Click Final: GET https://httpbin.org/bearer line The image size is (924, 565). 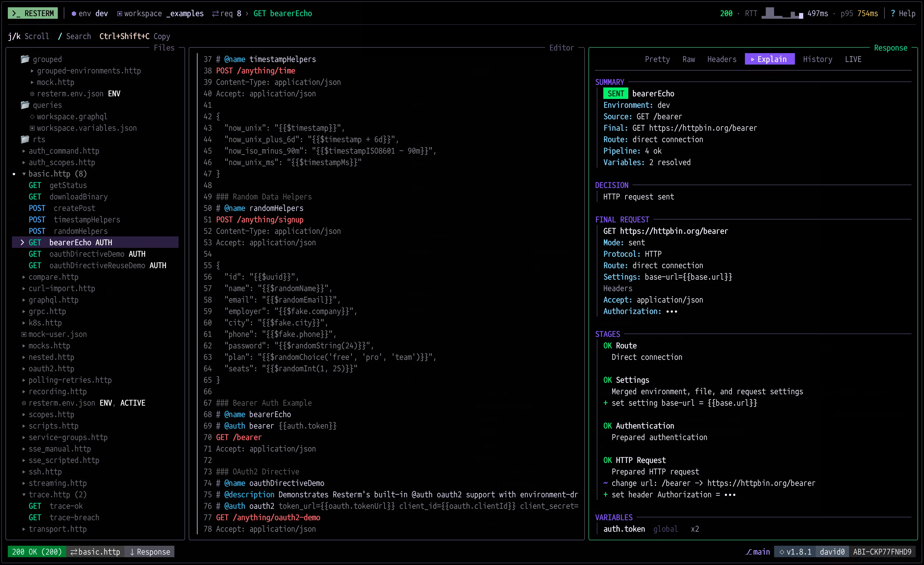(680, 128)
